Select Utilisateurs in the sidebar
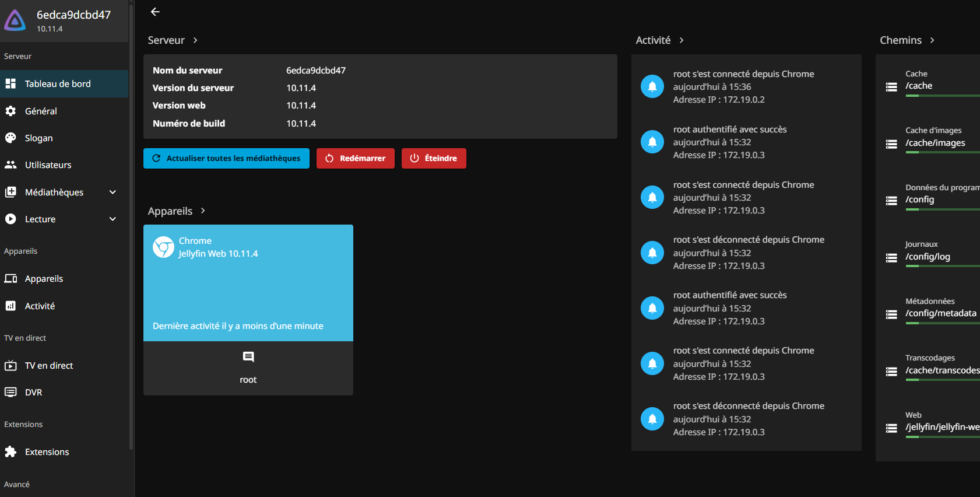 coord(48,165)
